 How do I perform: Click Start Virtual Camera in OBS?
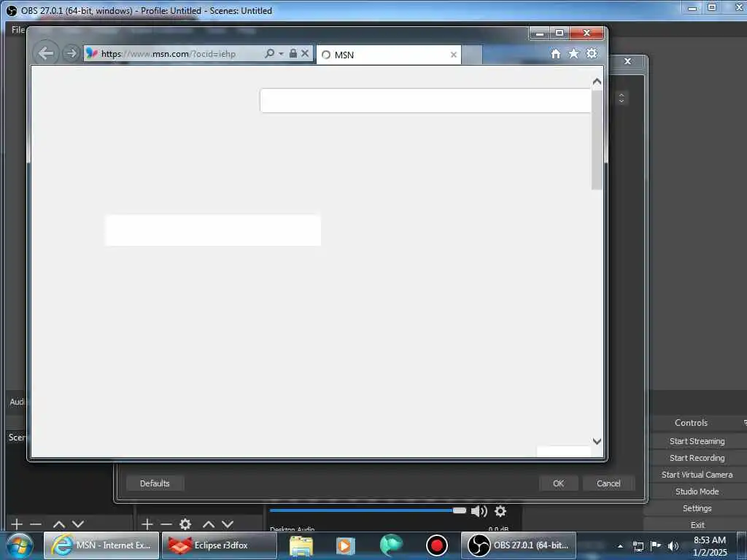pyautogui.click(x=697, y=475)
